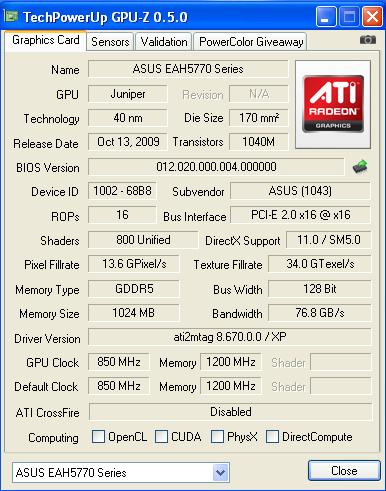Click the Driver Version text field
Image resolution: width=386 pixels, height=491 pixels.
(x=230, y=337)
